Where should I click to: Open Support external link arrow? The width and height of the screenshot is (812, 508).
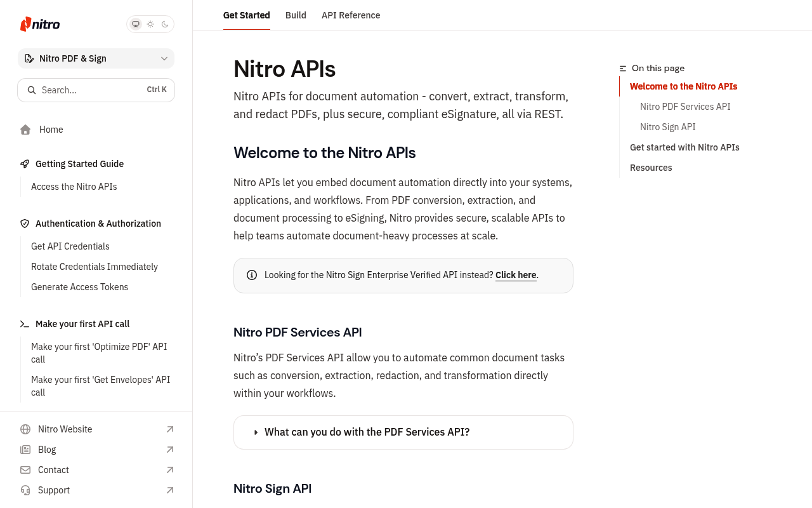tap(170, 490)
